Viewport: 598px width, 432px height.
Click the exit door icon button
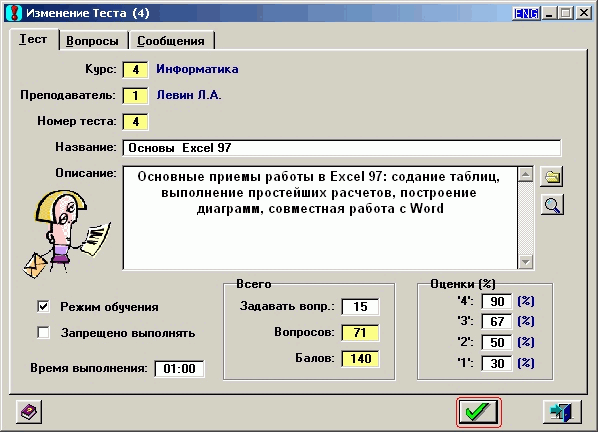[x=562, y=412]
